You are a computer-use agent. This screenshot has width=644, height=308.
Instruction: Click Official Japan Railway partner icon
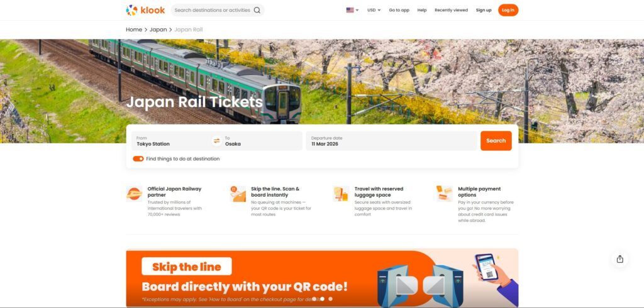[x=134, y=194]
